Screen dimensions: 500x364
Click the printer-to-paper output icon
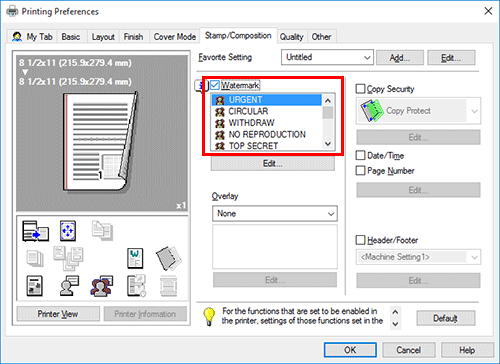tap(35, 231)
